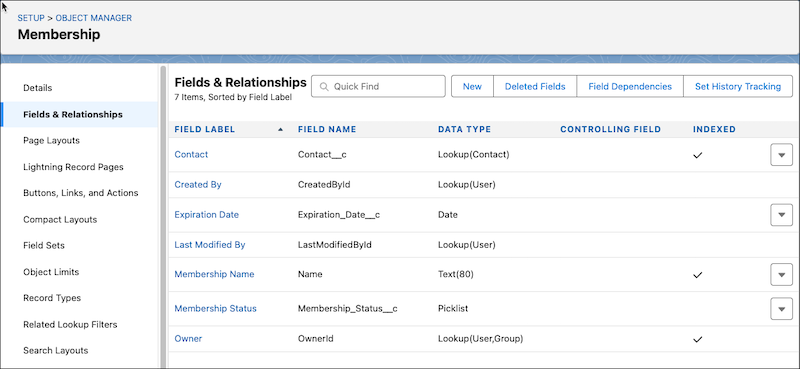This screenshot has height=369, width=800.
Task: Click the Membership Name row indexed checkmark
Action: (x=697, y=275)
